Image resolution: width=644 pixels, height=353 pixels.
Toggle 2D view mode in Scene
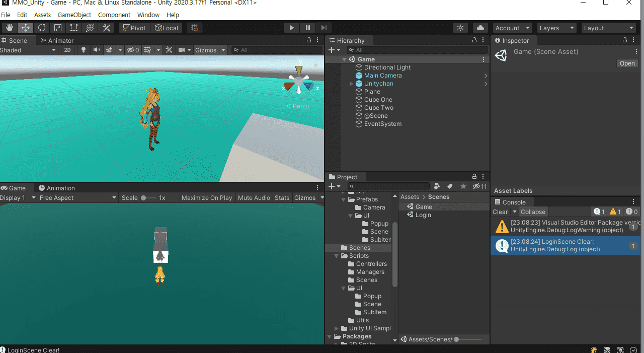coord(67,50)
